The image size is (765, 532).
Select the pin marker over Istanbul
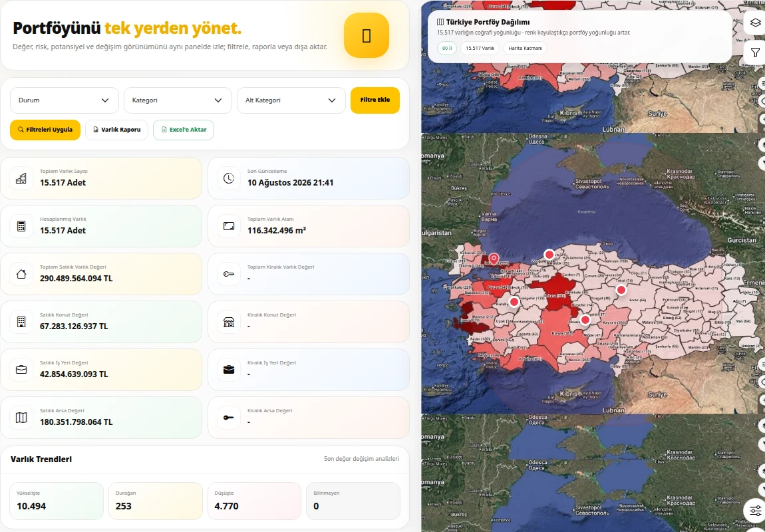pyautogui.click(x=494, y=259)
